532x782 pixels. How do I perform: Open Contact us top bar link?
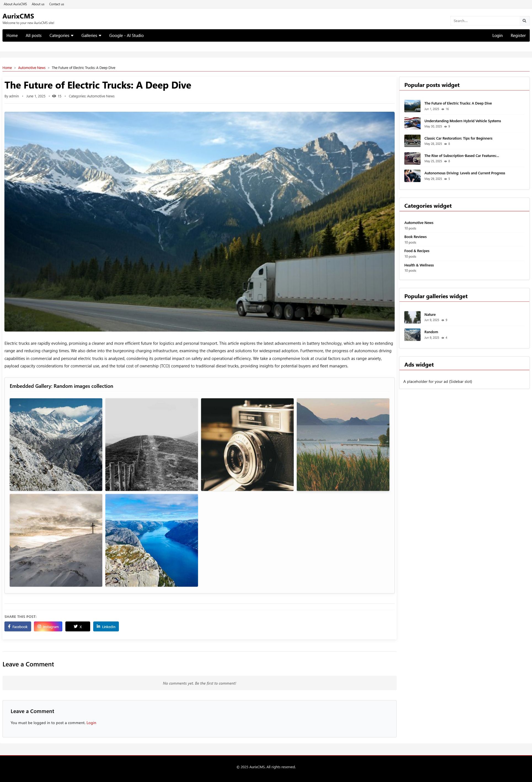(x=57, y=4)
